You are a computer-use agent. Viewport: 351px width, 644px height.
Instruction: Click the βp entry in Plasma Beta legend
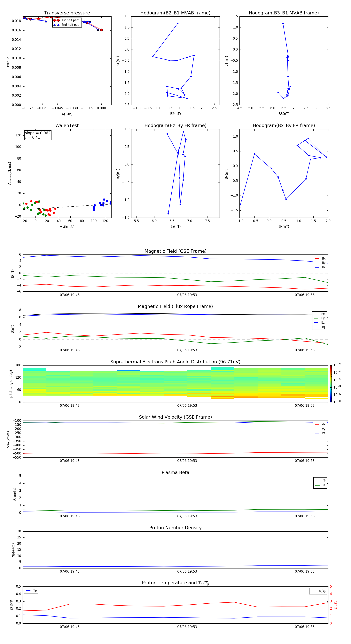click(x=320, y=480)
